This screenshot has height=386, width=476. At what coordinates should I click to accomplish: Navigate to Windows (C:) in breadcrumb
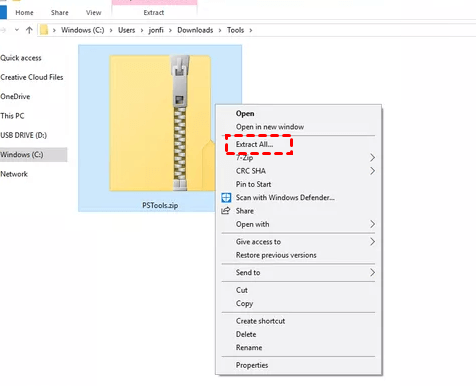click(x=83, y=30)
